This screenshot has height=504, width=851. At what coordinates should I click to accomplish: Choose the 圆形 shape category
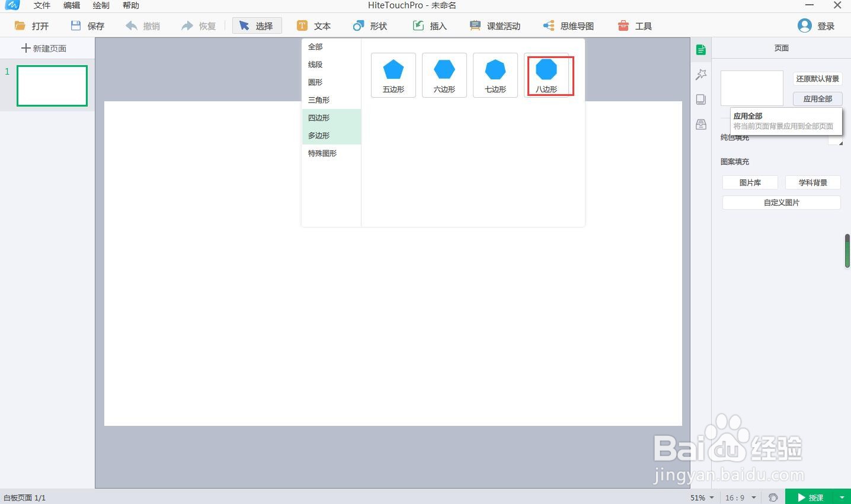(331, 82)
